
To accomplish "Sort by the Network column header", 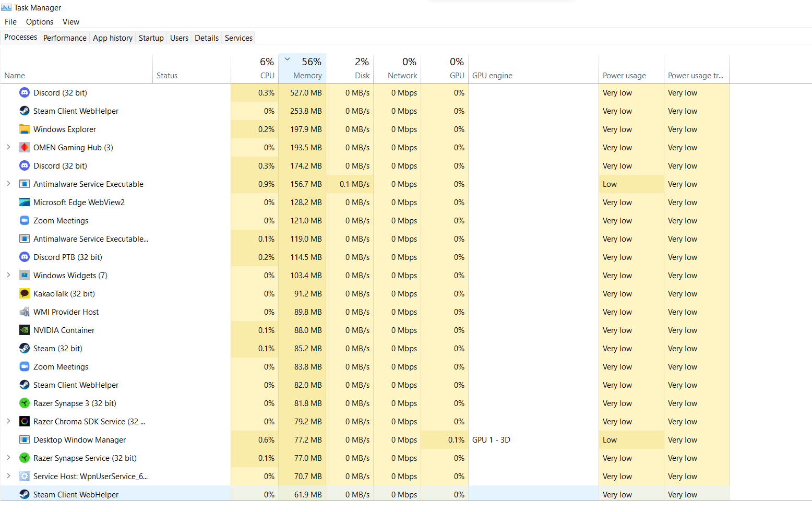I will click(x=397, y=69).
